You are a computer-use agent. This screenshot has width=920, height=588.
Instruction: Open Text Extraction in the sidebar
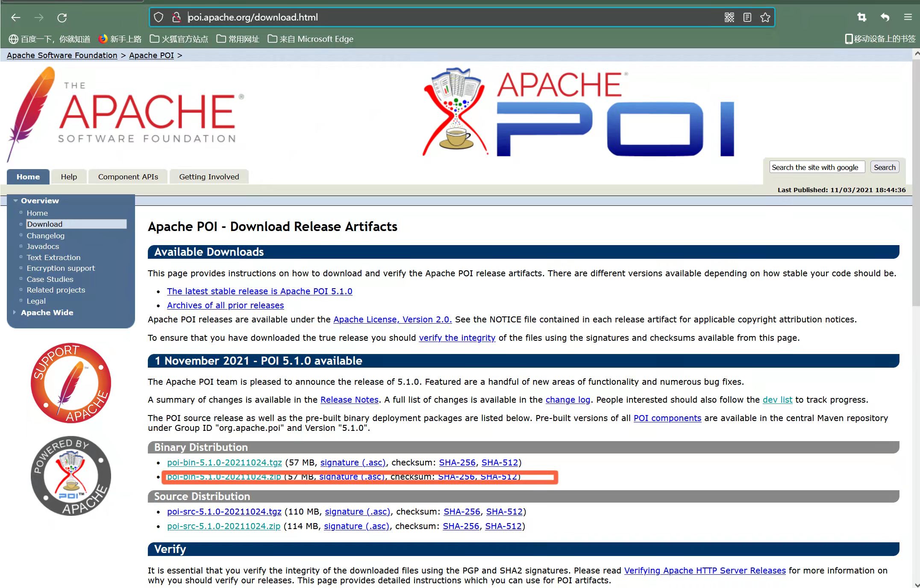tap(53, 257)
